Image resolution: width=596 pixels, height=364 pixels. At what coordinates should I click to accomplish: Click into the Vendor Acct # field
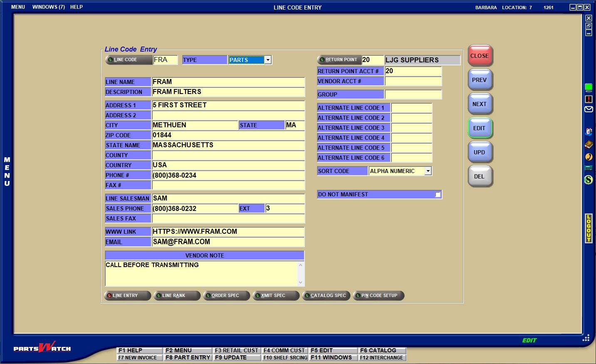[413, 82]
